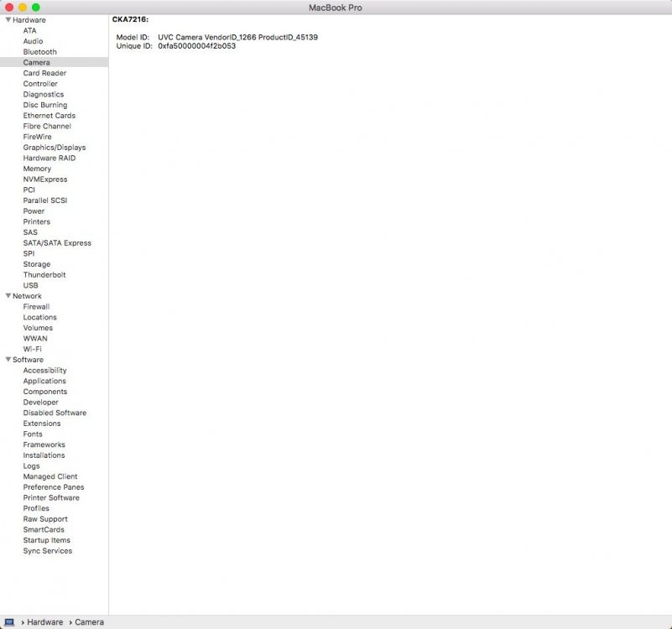Select Locations network entry
The height and width of the screenshot is (629, 672).
(40, 318)
